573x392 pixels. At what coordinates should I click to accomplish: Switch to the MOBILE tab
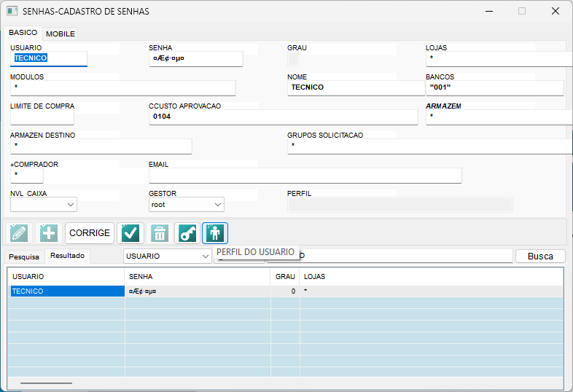[x=61, y=34]
